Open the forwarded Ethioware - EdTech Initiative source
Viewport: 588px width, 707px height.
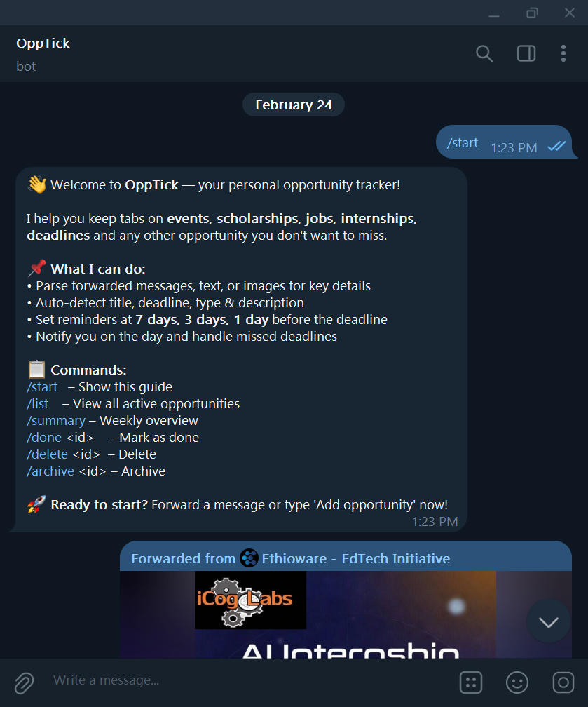pyautogui.click(x=356, y=558)
